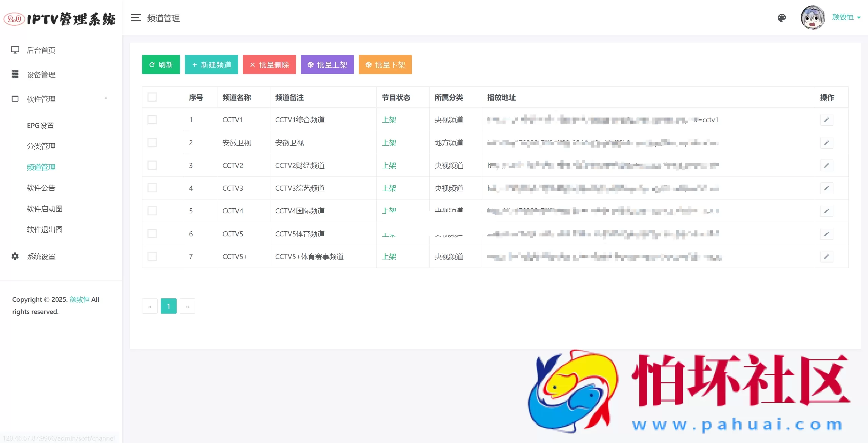Open 设备管理 from the sidebar
The image size is (868, 443).
pyautogui.click(x=41, y=75)
